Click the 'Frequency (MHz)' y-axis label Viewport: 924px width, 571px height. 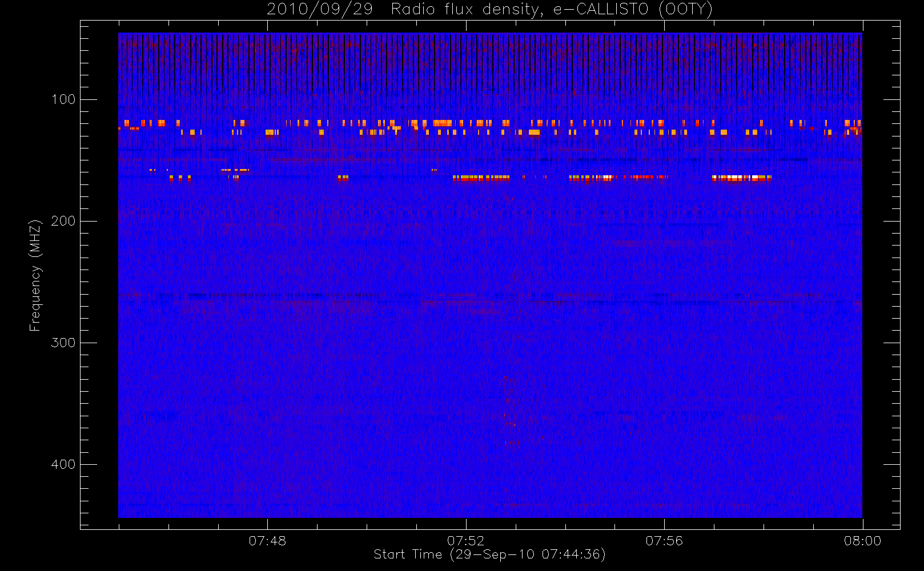point(35,275)
